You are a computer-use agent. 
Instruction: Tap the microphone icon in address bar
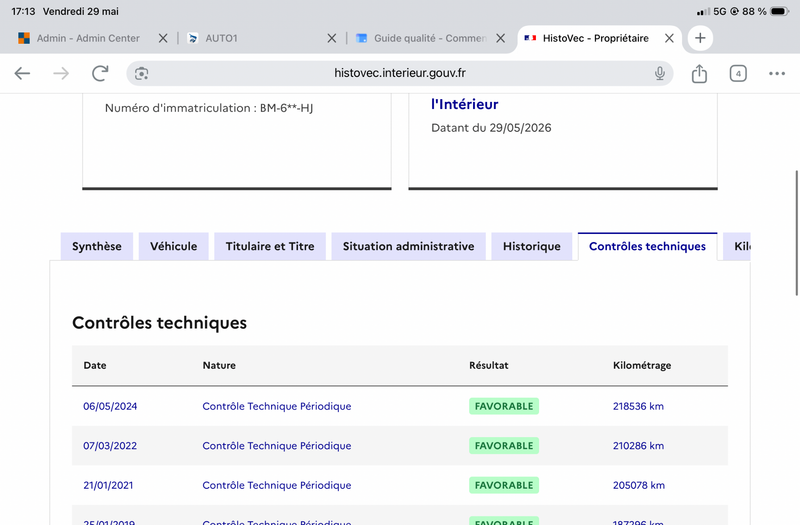click(659, 73)
